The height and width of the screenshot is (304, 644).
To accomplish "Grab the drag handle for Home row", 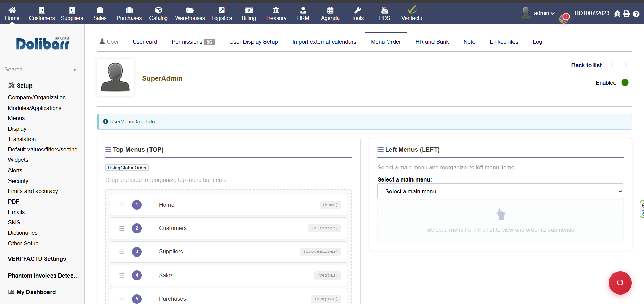I will coord(122,205).
